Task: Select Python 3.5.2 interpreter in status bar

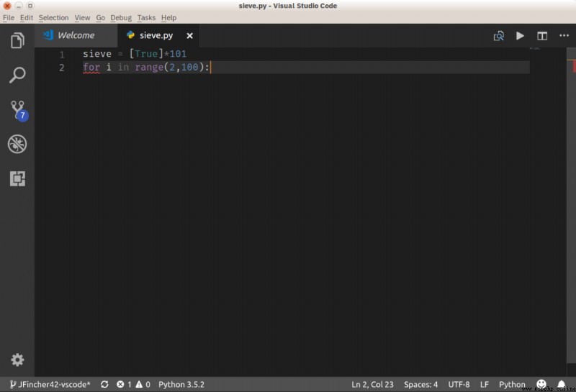Action: [x=181, y=384]
